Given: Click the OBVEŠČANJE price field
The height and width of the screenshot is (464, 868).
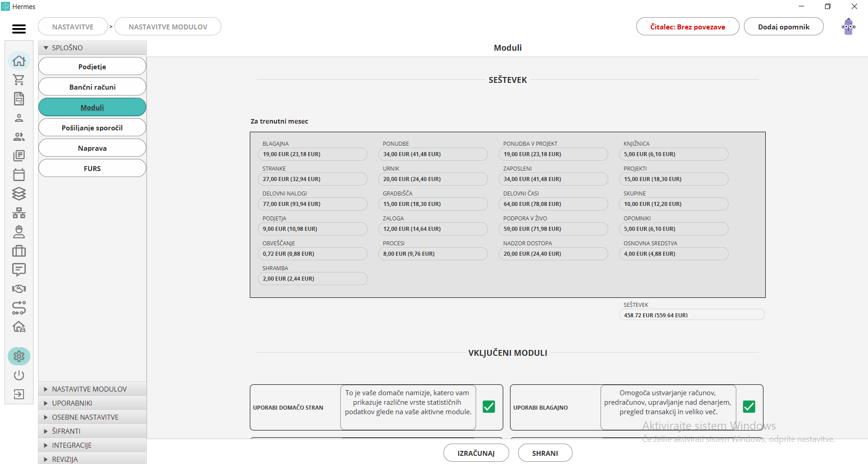Looking at the screenshot, I should click(313, 254).
